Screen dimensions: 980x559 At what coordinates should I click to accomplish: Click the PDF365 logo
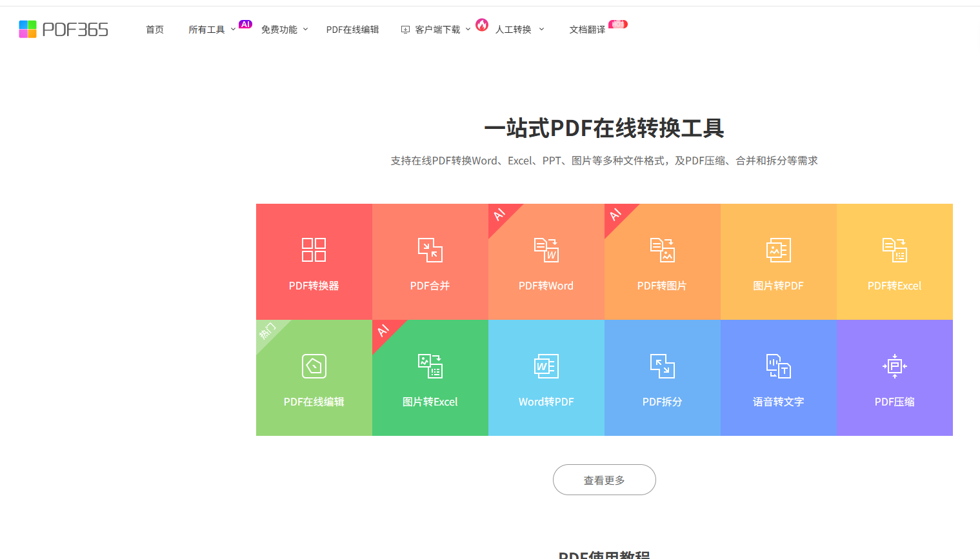point(63,30)
